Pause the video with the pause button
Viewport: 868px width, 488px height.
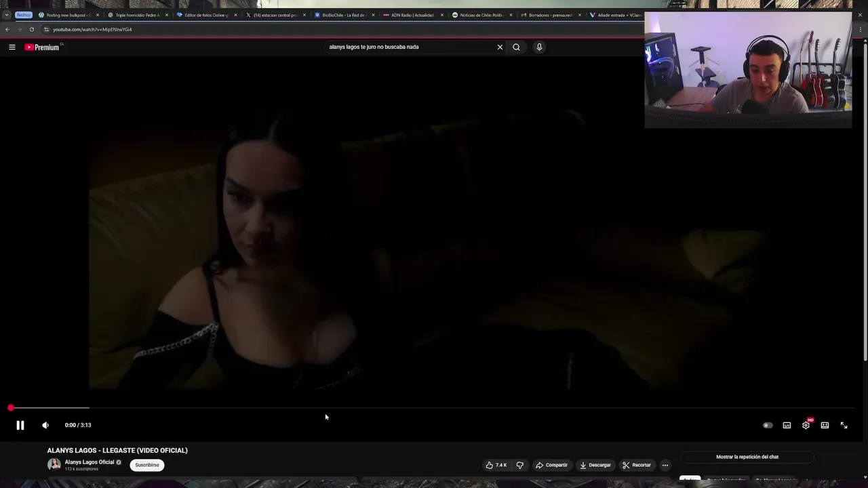click(20, 425)
